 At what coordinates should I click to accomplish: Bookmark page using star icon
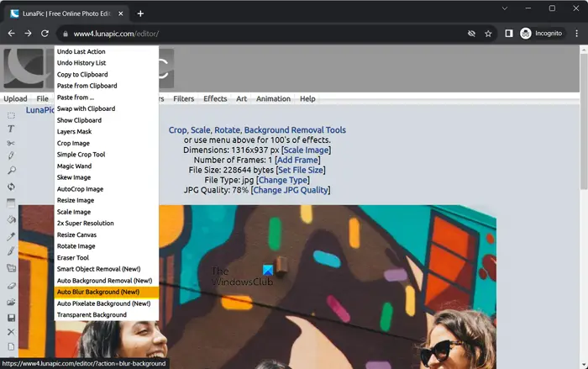488,34
